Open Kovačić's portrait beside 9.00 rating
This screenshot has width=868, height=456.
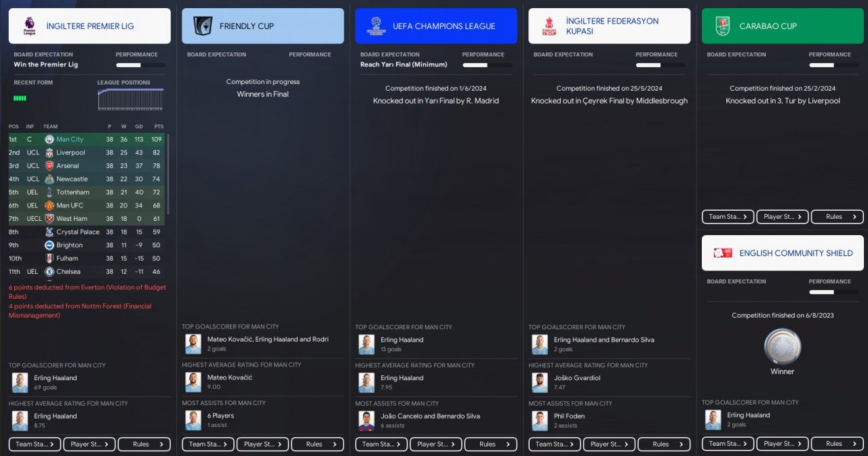pos(193,382)
